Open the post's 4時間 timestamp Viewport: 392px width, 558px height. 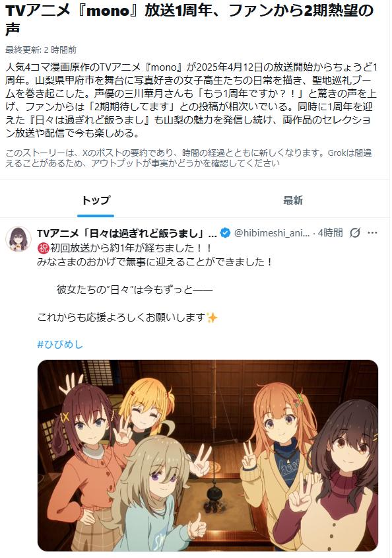click(x=330, y=233)
